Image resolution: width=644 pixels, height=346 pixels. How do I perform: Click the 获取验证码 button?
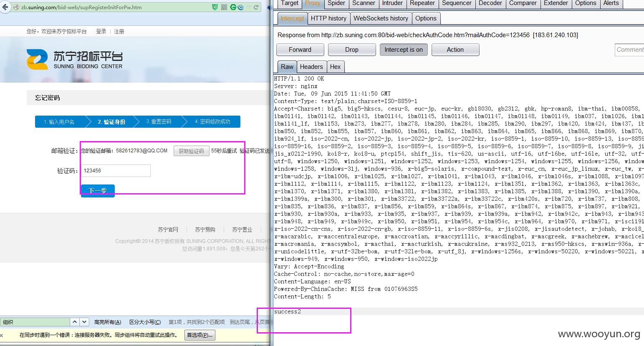pyautogui.click(x=191, y=151)
